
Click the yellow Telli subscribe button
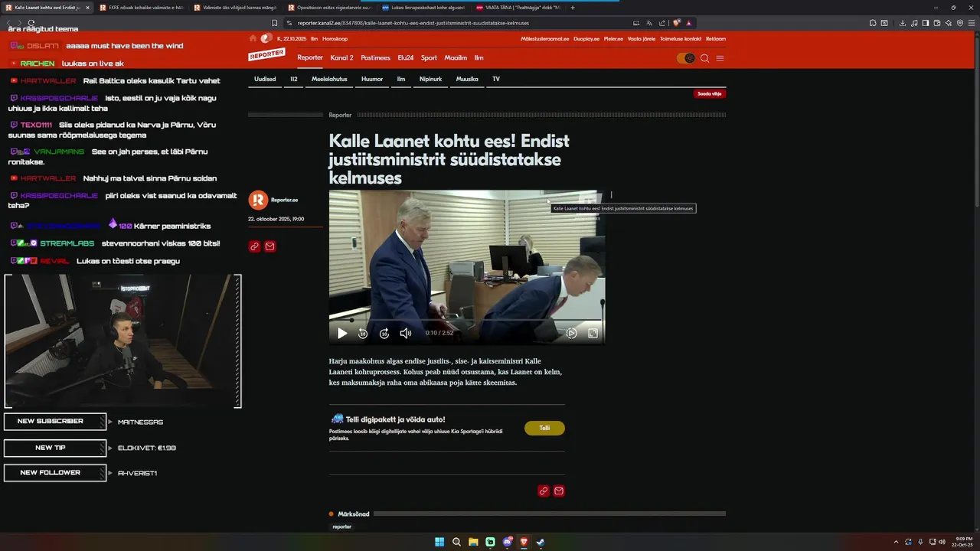click(x=544, y=428)
